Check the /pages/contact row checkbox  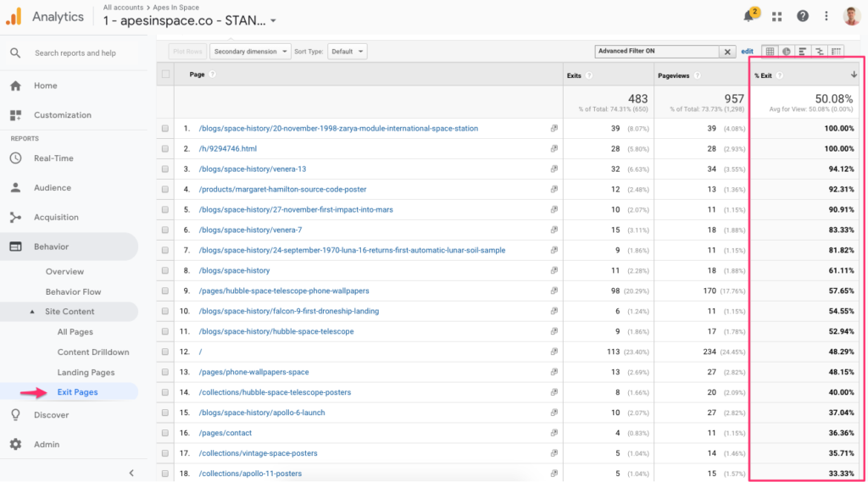click(x=165, y=433)
